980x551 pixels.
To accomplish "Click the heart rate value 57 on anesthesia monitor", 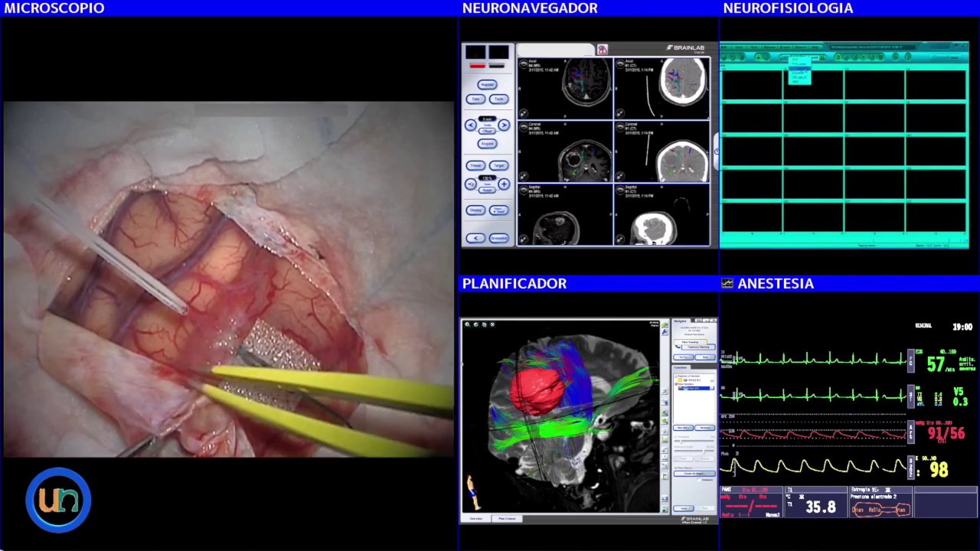I will (x=936, y=365).
